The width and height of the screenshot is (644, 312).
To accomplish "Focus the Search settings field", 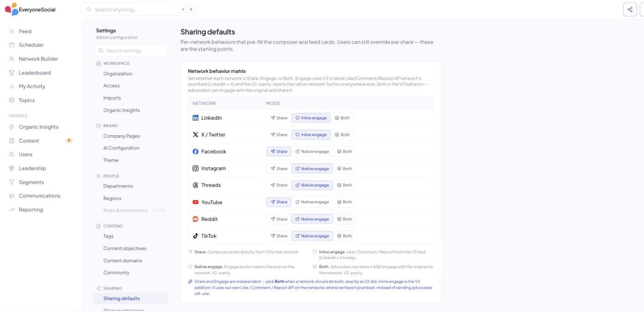I will coord(131,51).
